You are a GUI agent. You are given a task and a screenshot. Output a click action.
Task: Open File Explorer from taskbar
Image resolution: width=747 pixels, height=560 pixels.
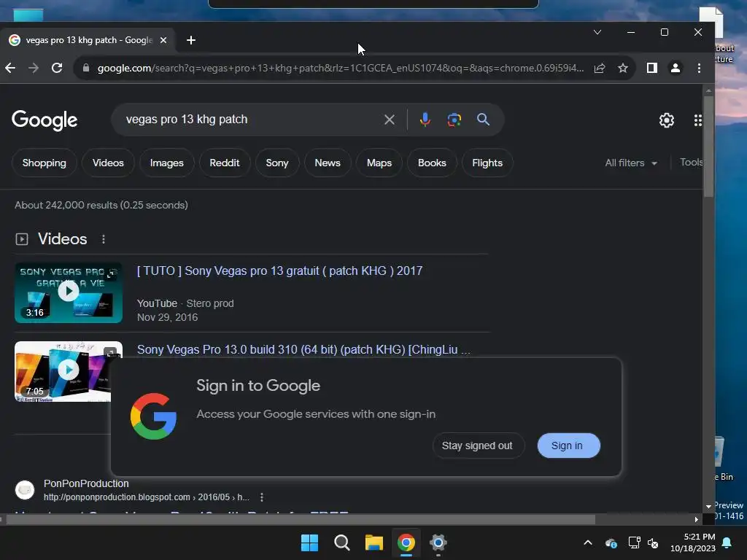pyautogui.click(x=374, y=542)
